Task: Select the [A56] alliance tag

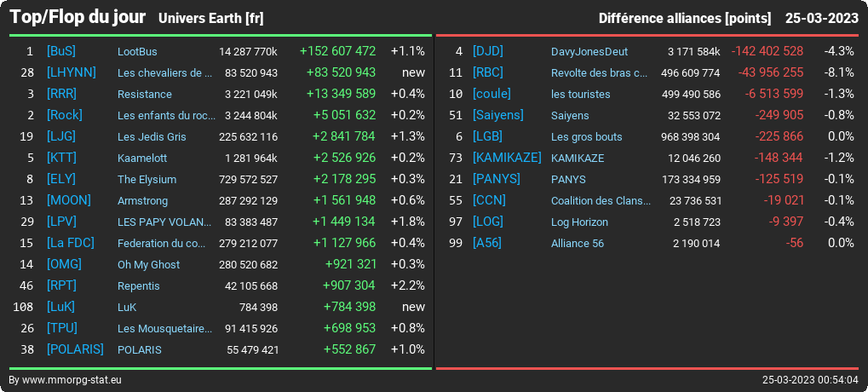Action: pos(487,243)
